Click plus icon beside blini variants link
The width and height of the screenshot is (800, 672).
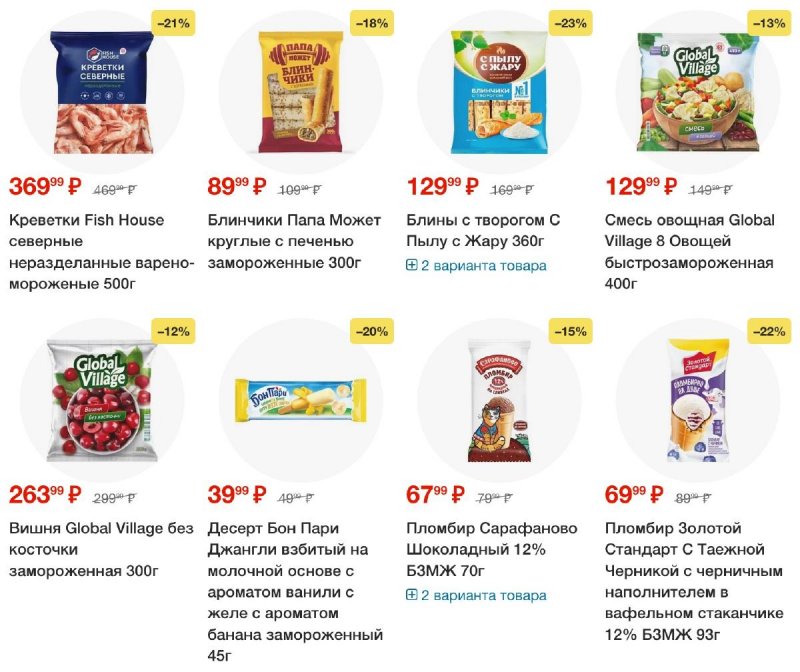(x=411, y=265)
